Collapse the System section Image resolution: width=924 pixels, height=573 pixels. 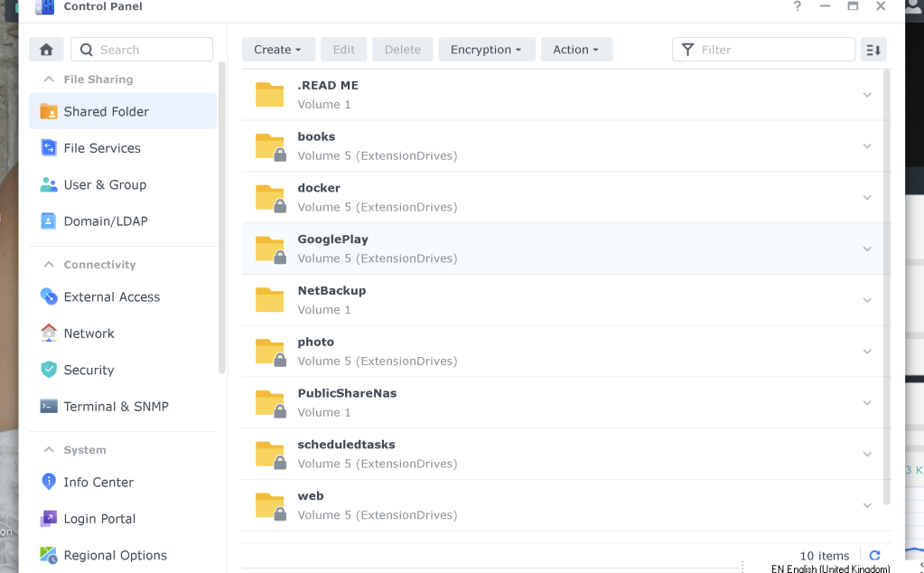click(x=49, y=449)
